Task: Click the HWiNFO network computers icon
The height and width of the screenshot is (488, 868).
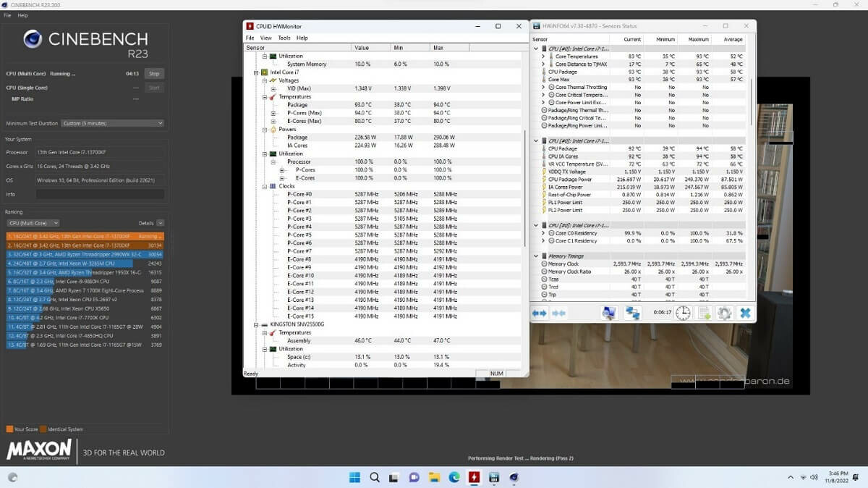Action: 633,313
